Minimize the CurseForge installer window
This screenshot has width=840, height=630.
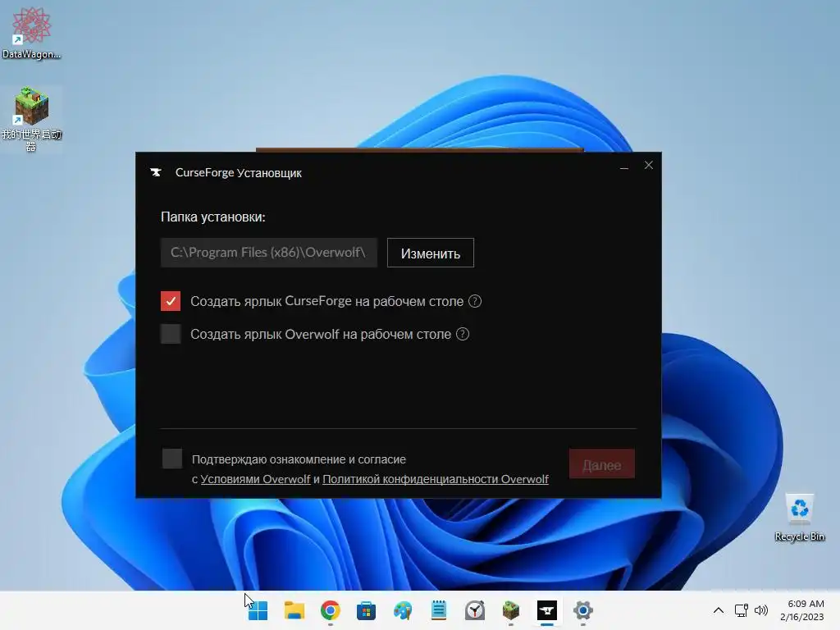point(624,167)
